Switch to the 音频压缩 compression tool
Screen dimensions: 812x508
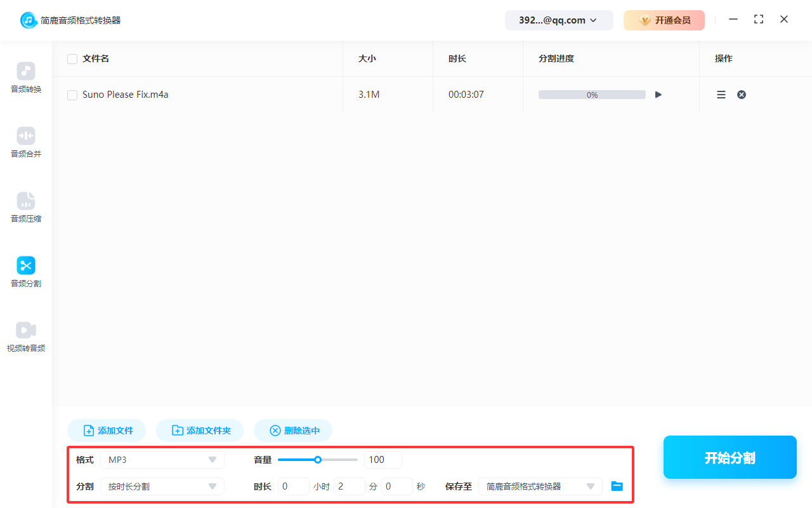pos(25,207)
